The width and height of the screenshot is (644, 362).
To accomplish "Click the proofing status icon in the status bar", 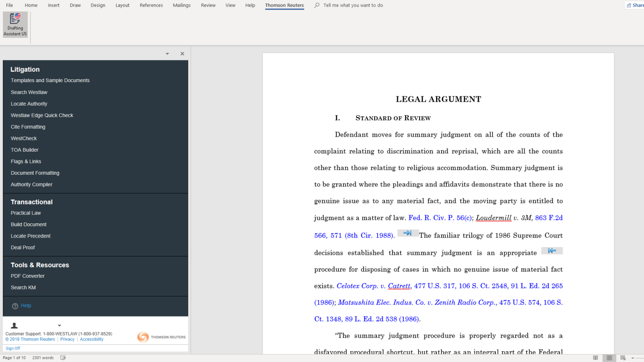I will tap(62, 358).
